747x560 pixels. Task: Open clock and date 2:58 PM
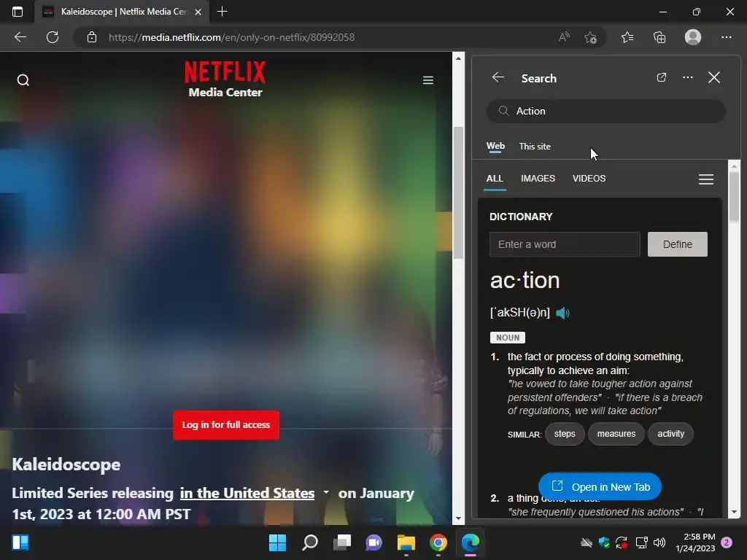pyautogui.click(x=695, y=542)
